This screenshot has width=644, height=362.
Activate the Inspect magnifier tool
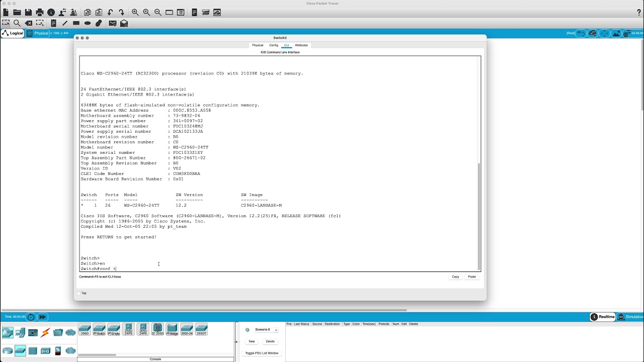coord(17,23)
